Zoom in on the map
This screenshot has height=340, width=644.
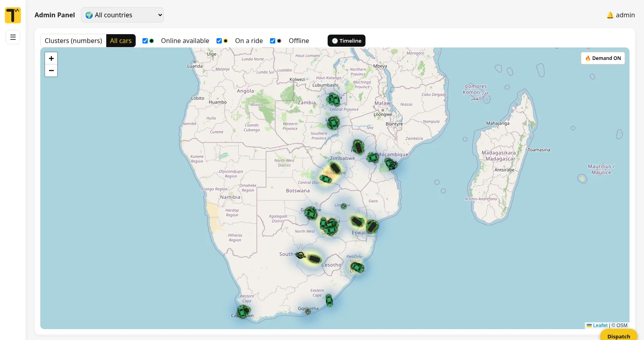click(x=51, y=58)
